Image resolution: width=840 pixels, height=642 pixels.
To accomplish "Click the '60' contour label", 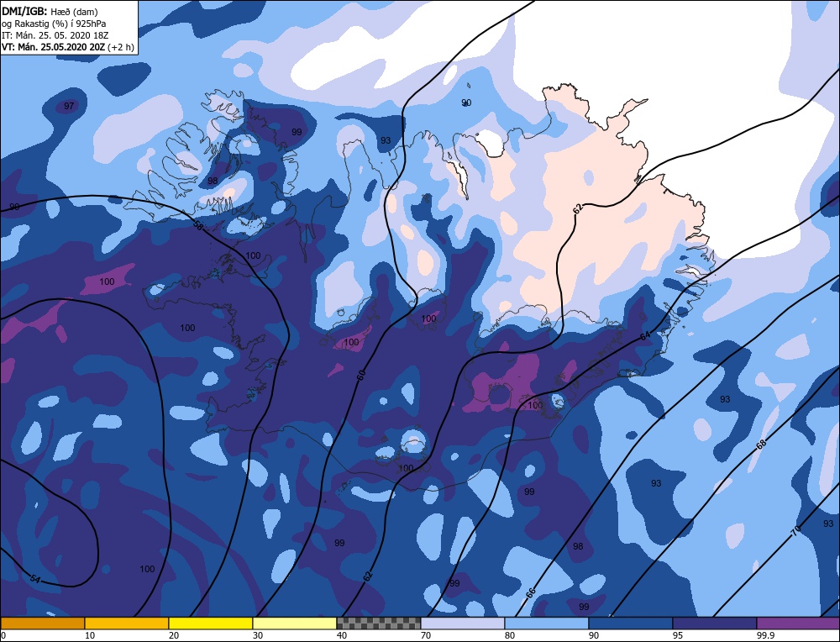I will click(360, 376).
